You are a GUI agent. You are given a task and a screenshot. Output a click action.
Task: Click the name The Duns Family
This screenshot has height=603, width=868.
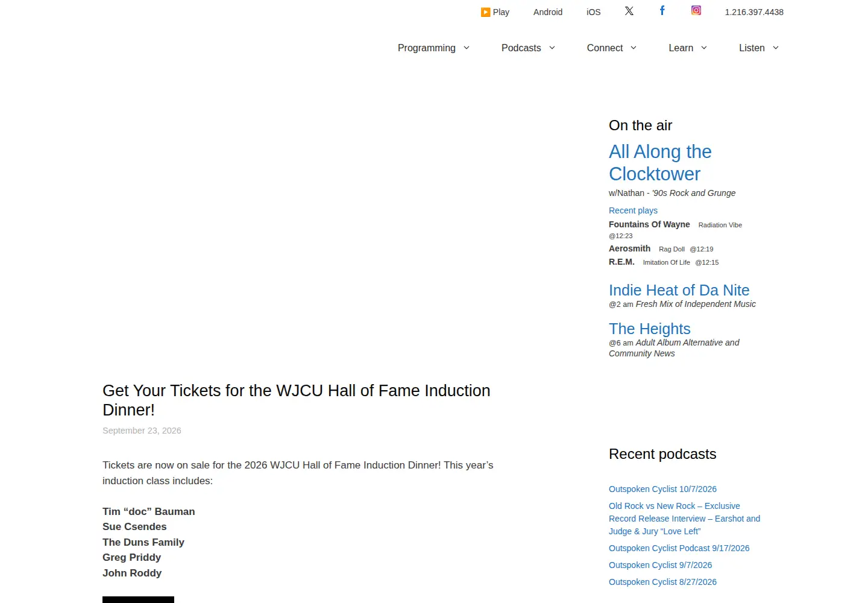(143, 542)
